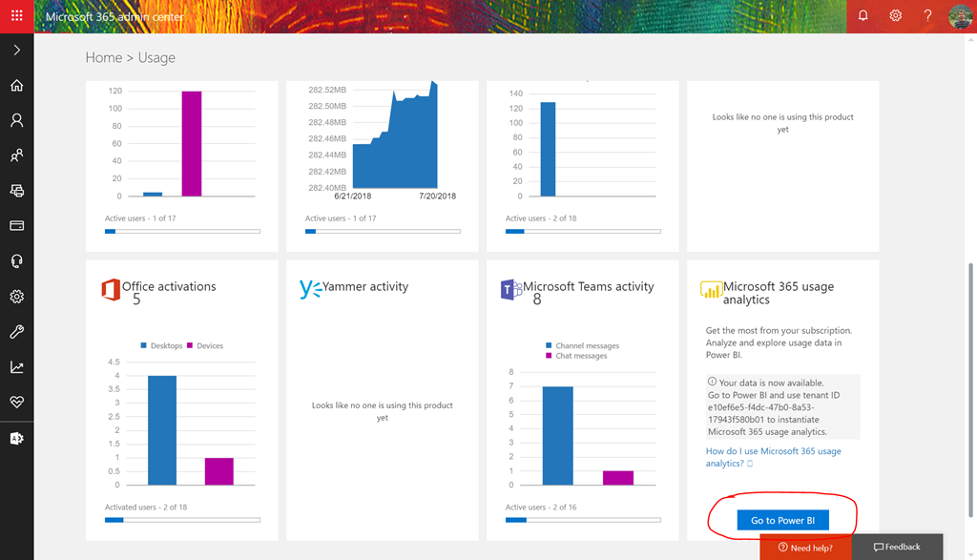Viewport: 977px width, 560px height.
Task: Click the Office activations logo icon
Action: coord(111,290)
